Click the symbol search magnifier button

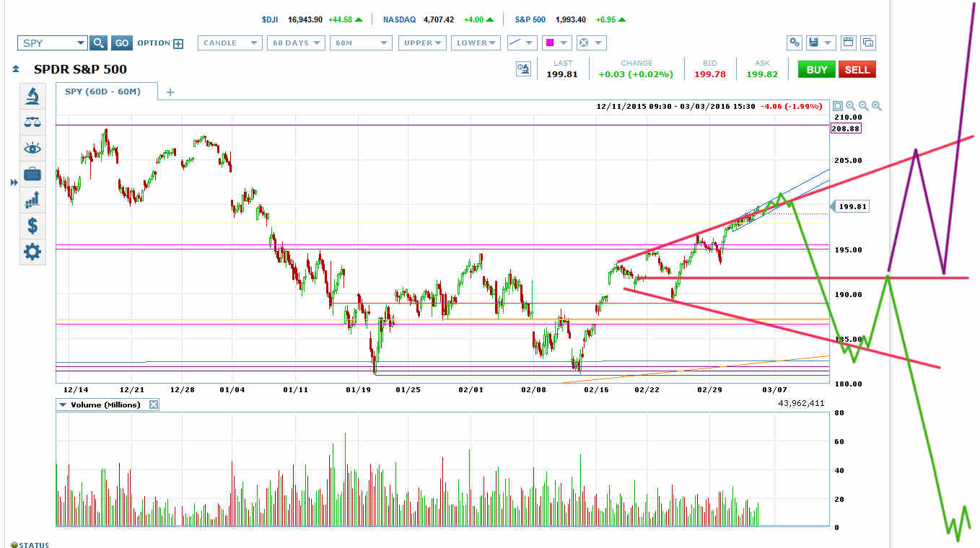click(99, 43)
